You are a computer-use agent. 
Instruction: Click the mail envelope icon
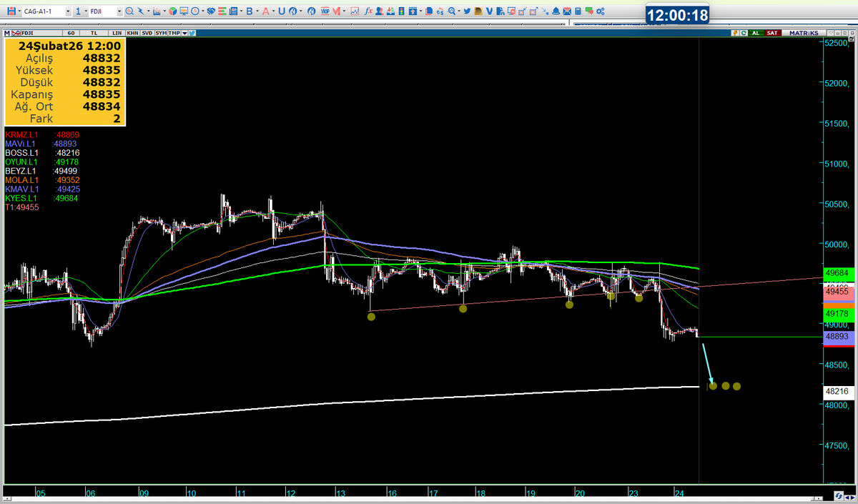pos(567,11)
